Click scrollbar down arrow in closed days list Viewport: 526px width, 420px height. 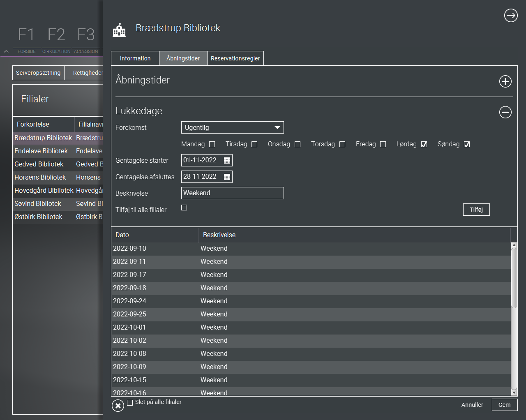coord(514,393)
